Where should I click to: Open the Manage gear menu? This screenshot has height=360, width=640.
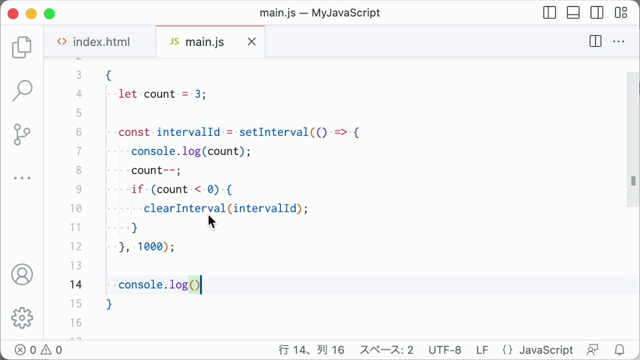click(x=22, y=318)
